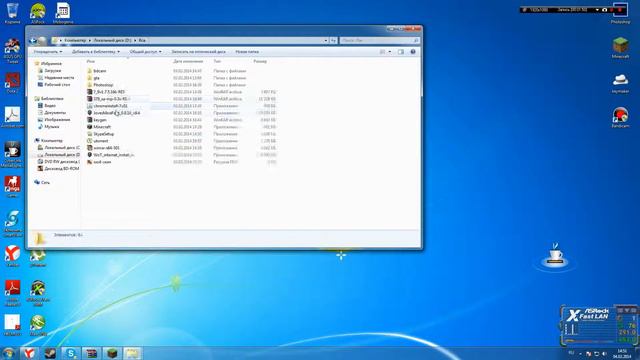
Task: Open the Minecraft desktop shortcut
Action: (x=620, y=47)
